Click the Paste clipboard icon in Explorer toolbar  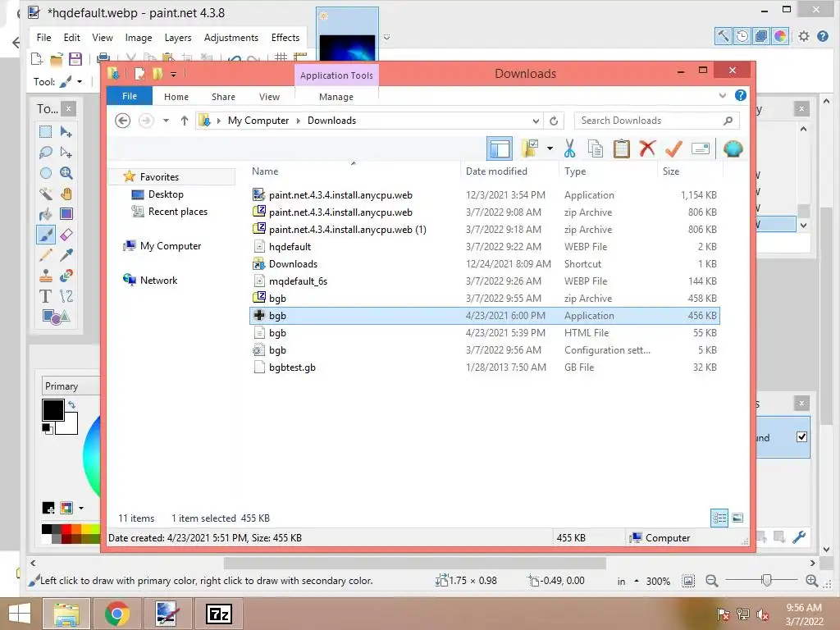click(x=622, y=148)
